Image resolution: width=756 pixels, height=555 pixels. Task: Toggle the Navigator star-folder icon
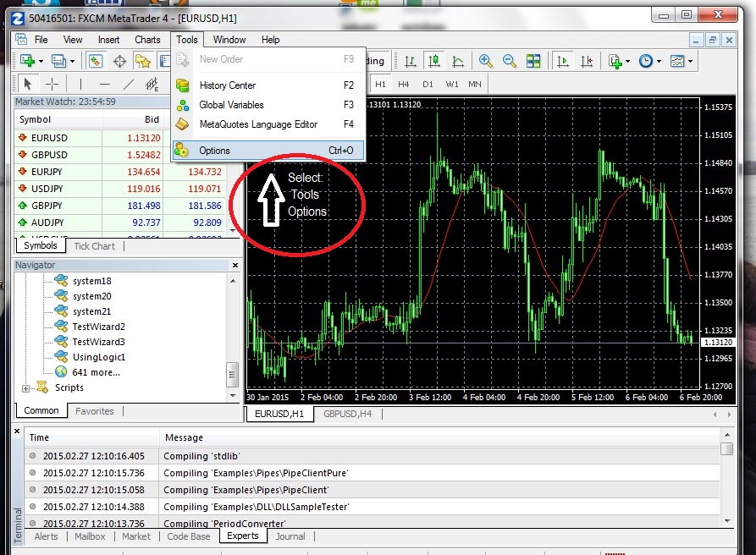coord(143,61)
